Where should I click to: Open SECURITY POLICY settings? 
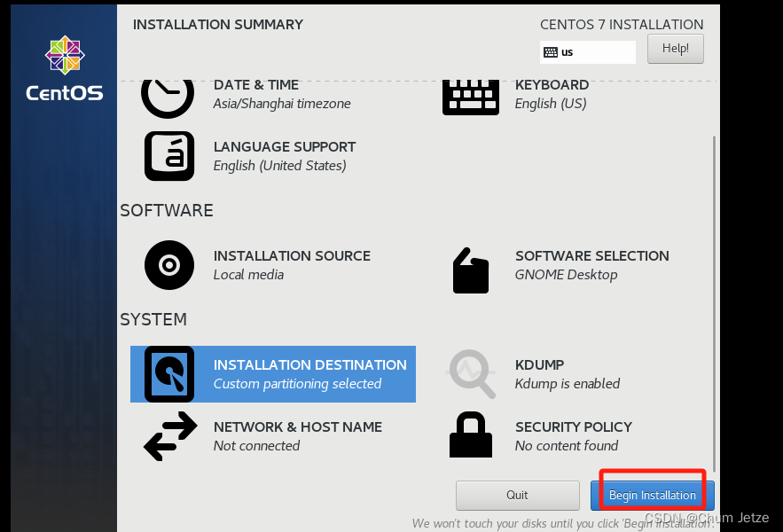(574, 427)
